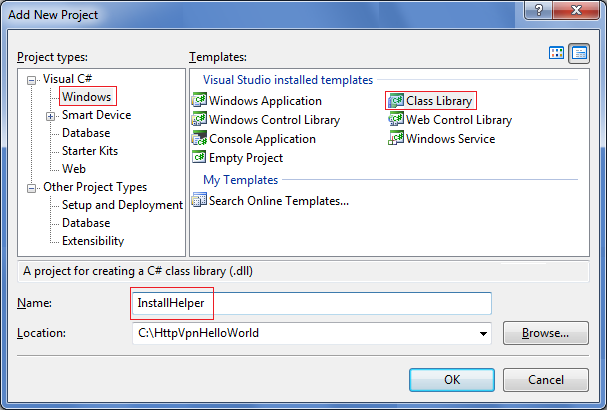607x411 pixels.
Task: Confirm with the OK button
Action: (x=452, y=380)
